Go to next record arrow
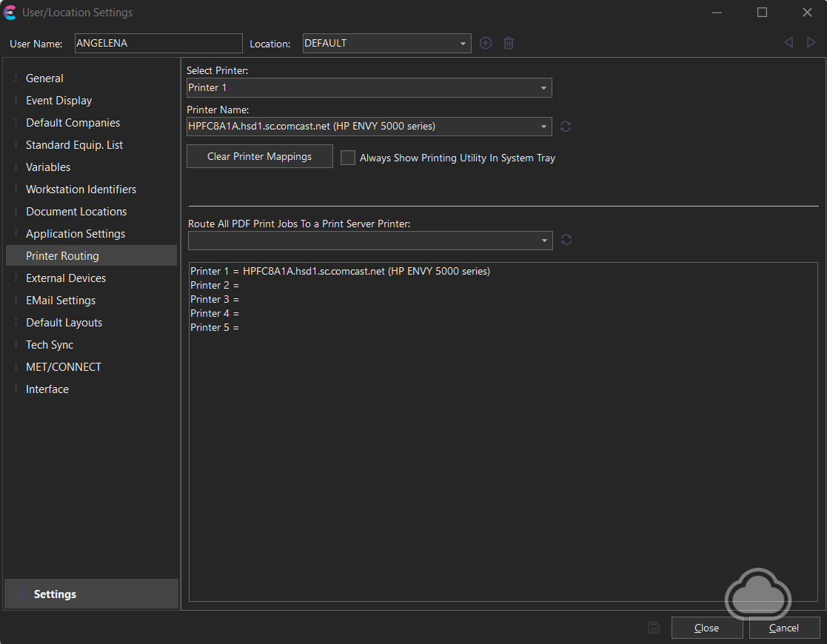Image resolution: width=827 pixels, height=644 pixels. click(x=811, y=43)
